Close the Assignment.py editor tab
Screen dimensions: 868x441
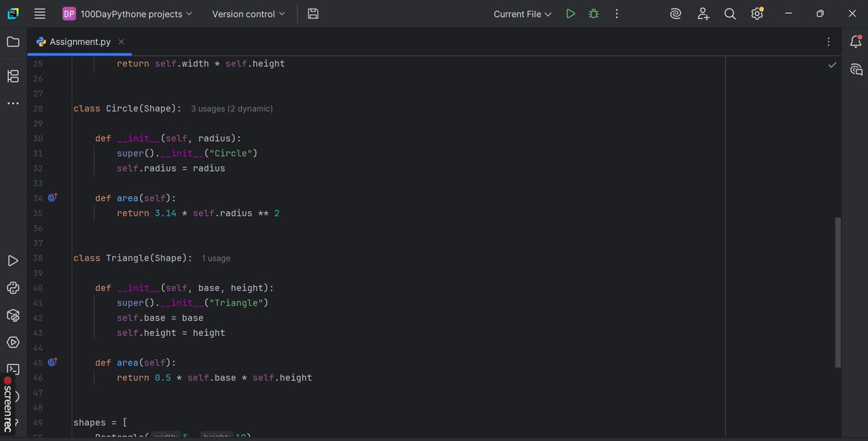tap(121, 42)
